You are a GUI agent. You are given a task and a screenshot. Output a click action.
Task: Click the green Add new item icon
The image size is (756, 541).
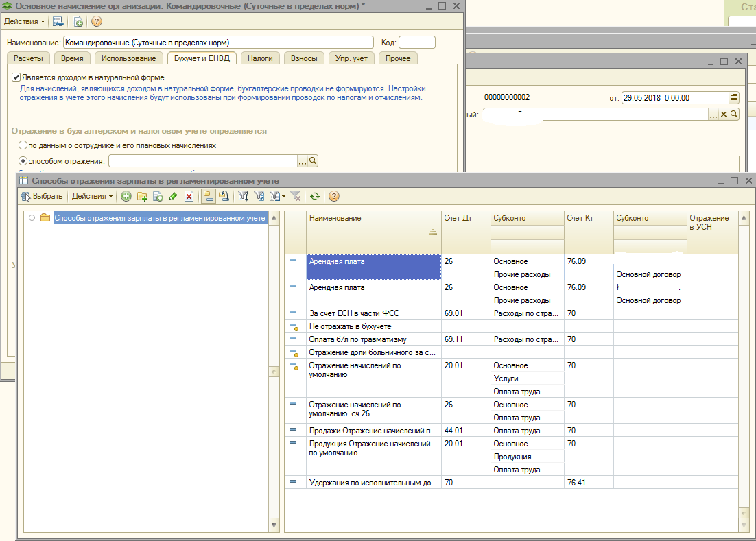point(126,196)
